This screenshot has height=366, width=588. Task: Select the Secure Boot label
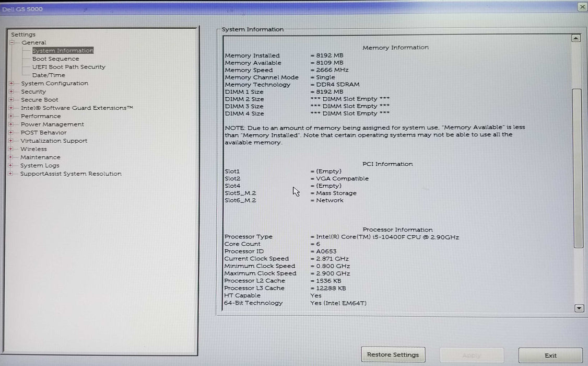(39, 100)
